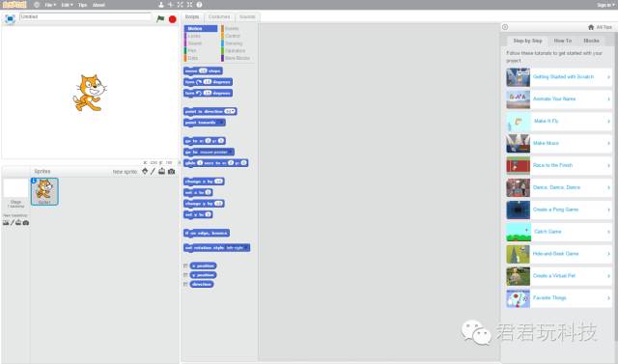Switch stage to full screen presentation mode
The image size is (618, 364).
point(10,18)
